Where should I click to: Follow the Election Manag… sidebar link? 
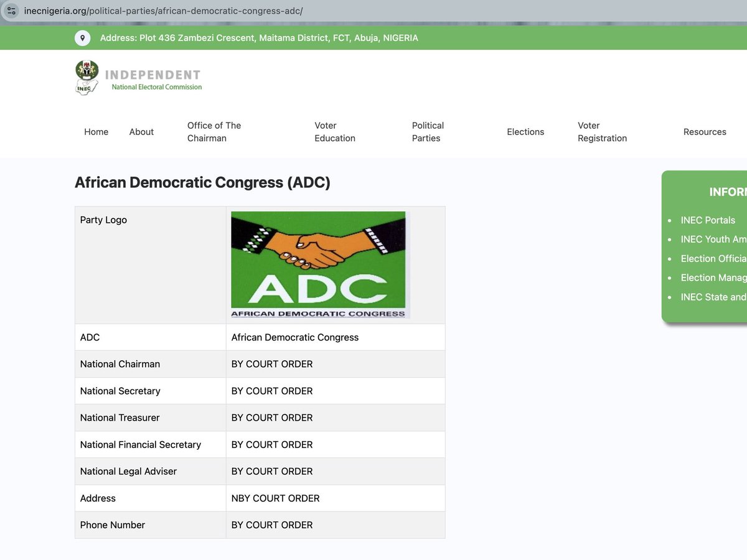pyautogui.click(x=713, y=278)
